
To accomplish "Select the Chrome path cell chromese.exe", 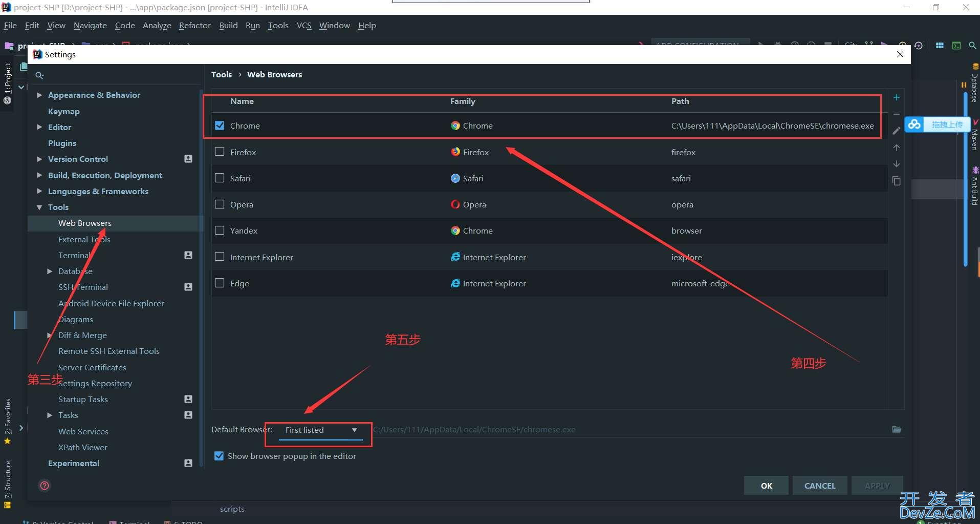I will 773,125.
